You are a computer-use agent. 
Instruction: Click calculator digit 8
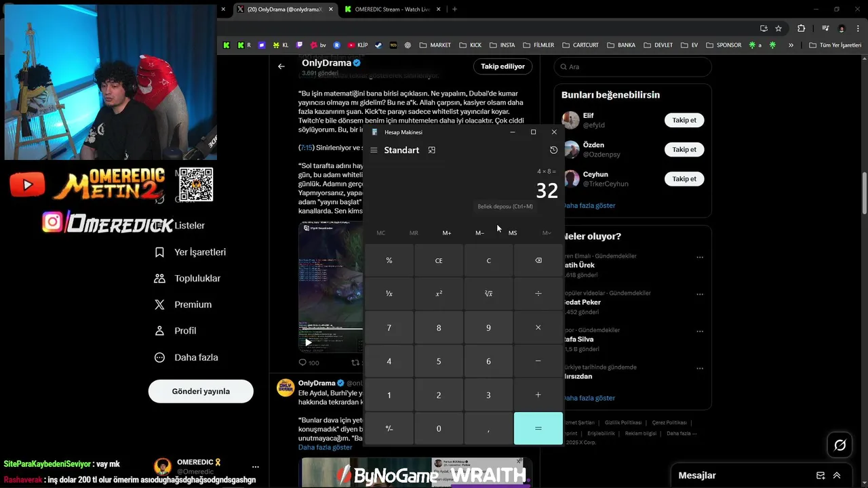[439, 327]
